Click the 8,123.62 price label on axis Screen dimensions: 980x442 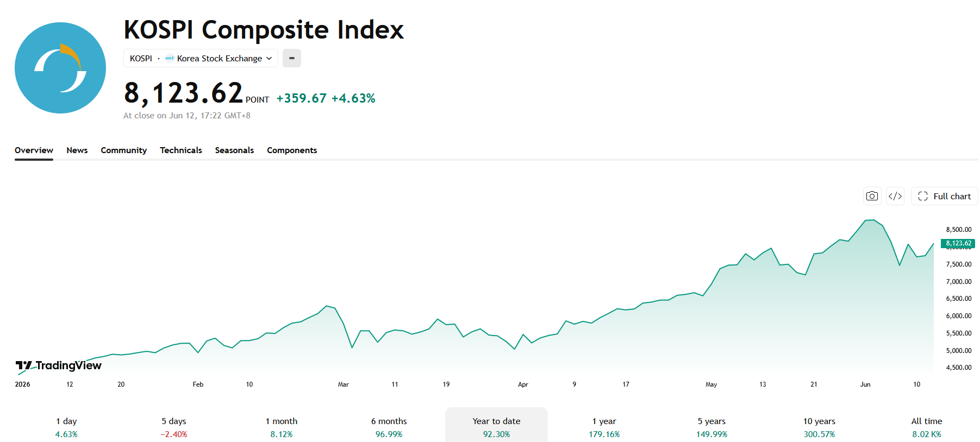(x=958, y=243)
